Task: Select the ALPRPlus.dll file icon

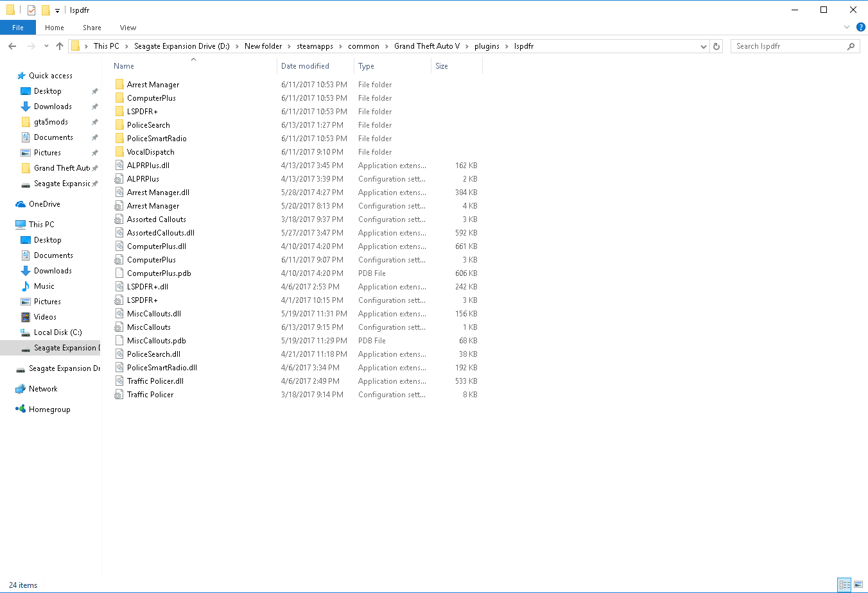Action: coord(119,166)
